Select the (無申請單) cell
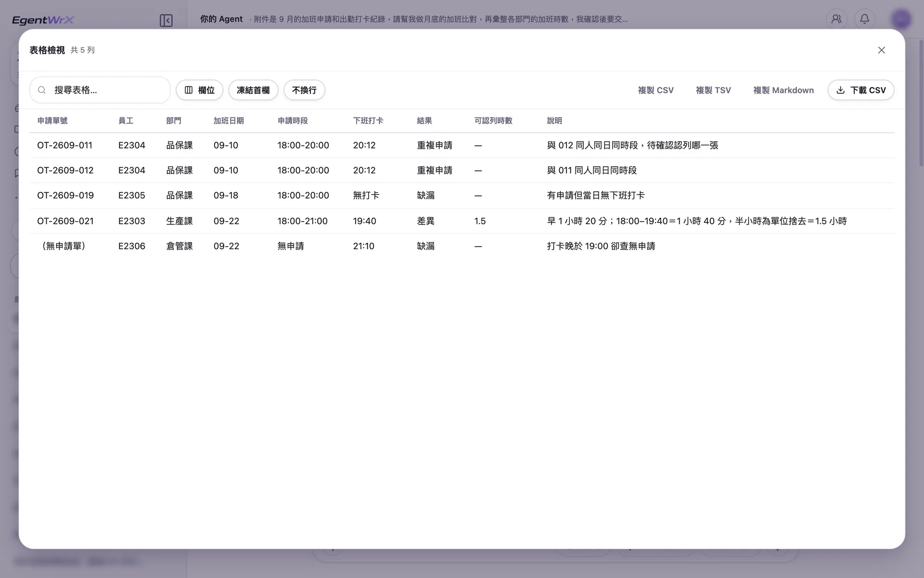 click(x=64, y=246)
